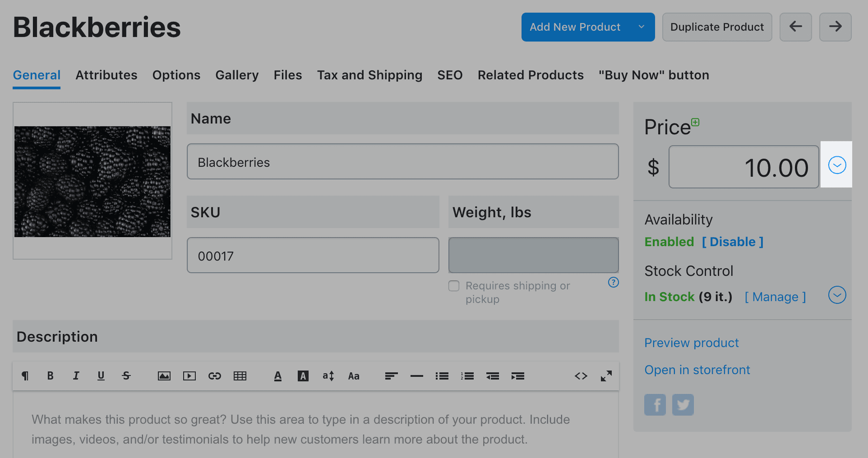Viewport: 868px width, 458px height.
Task: Enable Requires shipping or pickup checkbox
Action: coord(454,286)
